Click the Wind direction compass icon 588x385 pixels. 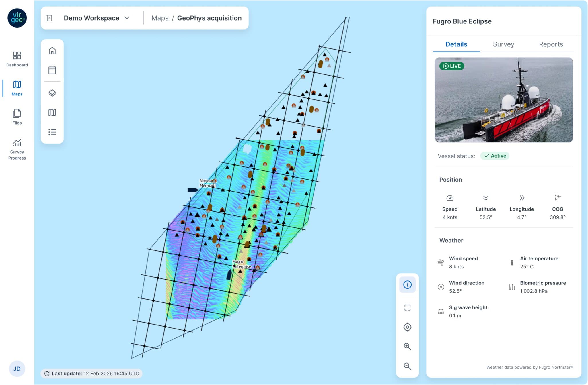[441, 287]
